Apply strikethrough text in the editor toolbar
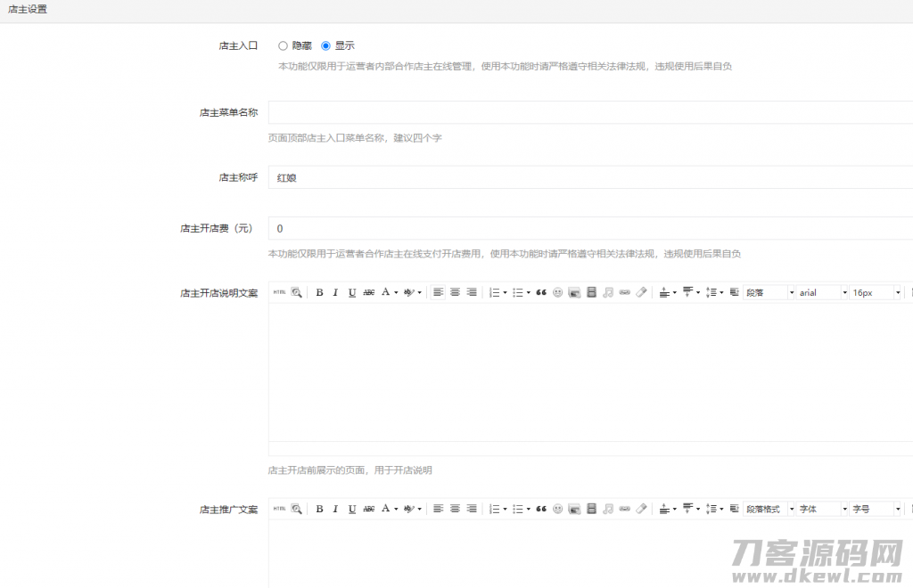Viewport: 913px width, 588px height. tap(367, 292)
